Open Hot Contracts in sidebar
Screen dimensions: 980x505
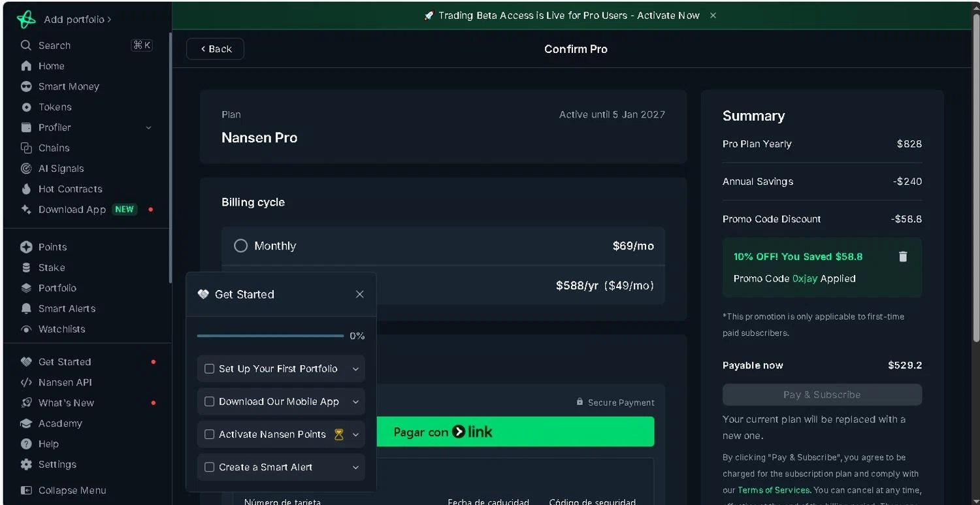coord(70,189)
